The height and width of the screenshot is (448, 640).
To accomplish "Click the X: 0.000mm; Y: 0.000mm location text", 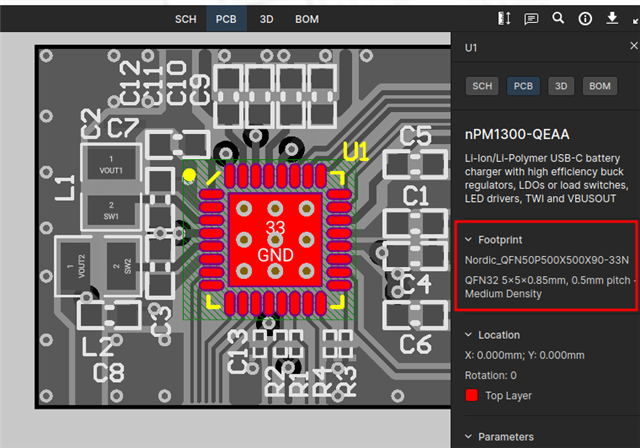I will 524,355.
